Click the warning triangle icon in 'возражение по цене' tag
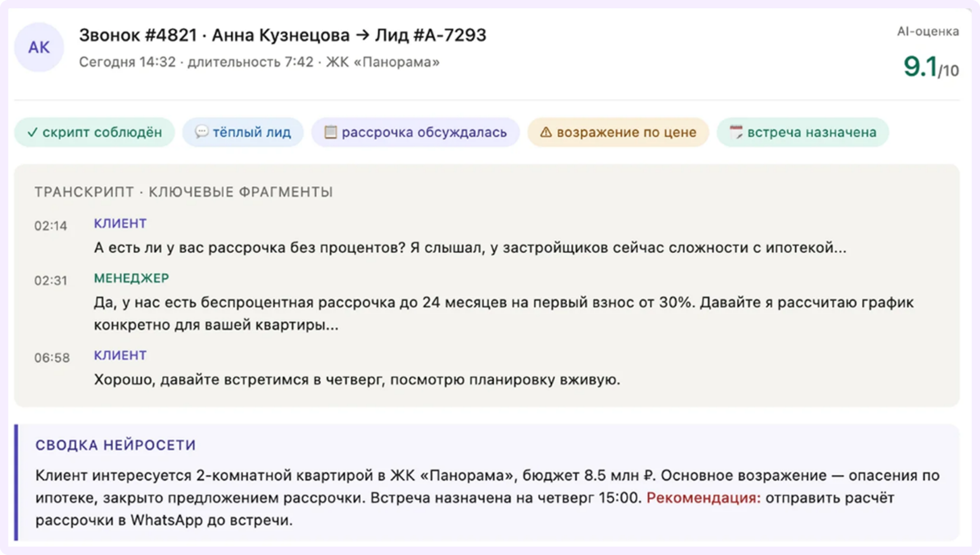 [x=546, y=132]
